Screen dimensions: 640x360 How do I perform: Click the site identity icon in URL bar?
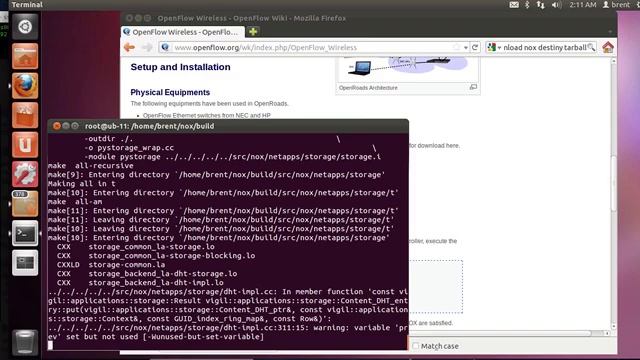165,47
